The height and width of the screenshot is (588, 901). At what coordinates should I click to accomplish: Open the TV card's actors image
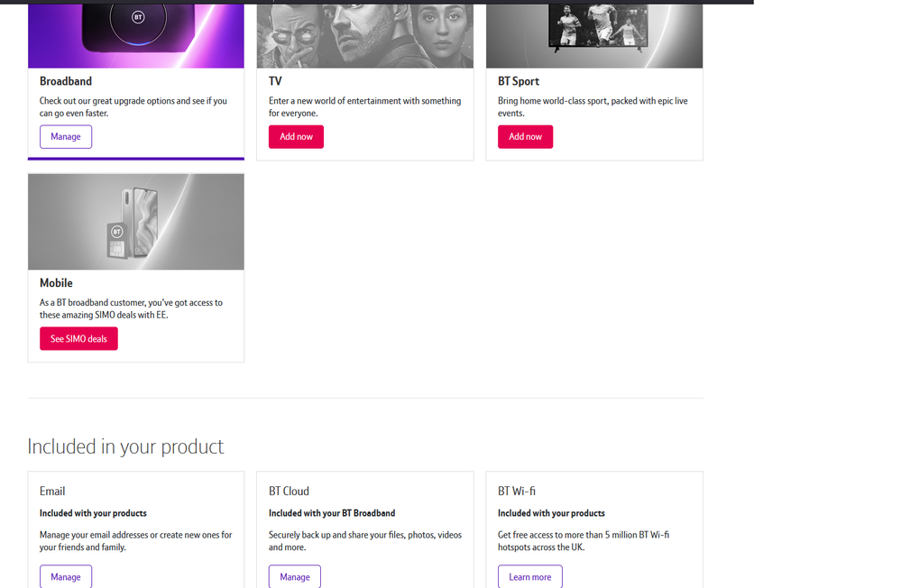[364, 36]
